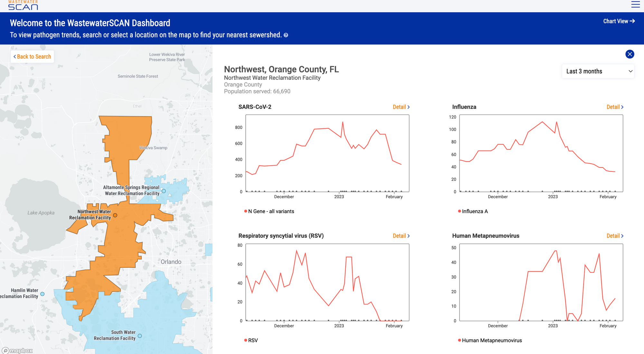Select Hamlin Water Reclamation Facility marker

click(43, 294)
